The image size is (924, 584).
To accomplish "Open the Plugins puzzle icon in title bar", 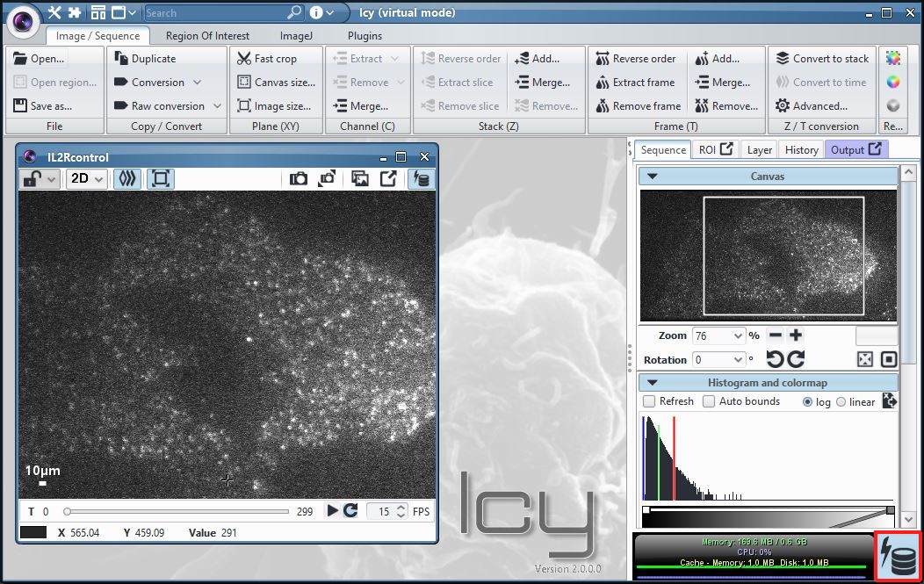I will [74, 12].
